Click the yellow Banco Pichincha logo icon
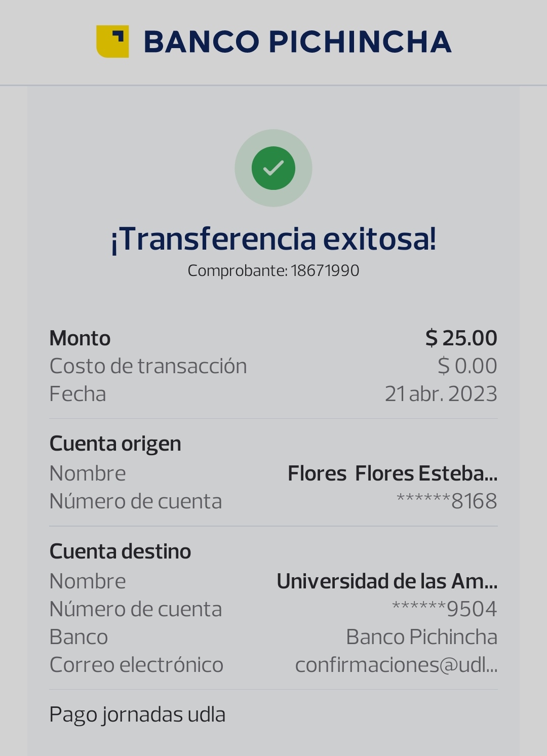This screenshot has width=547, height=756. (x=112, y=42)
